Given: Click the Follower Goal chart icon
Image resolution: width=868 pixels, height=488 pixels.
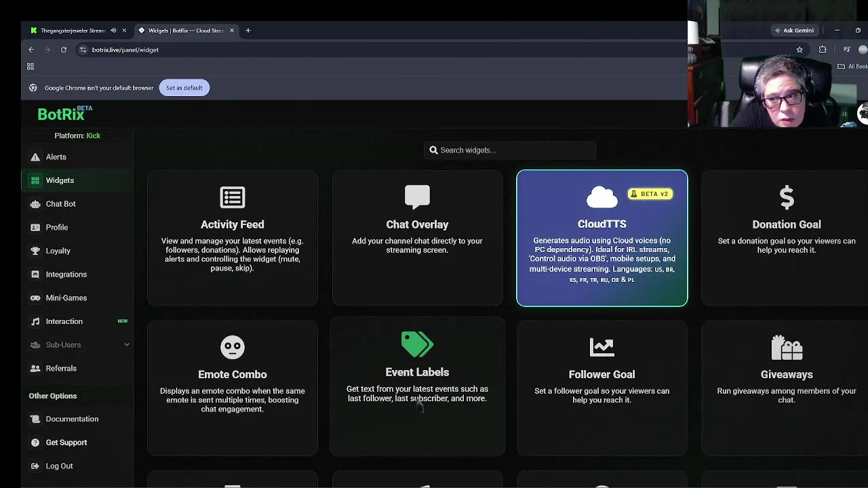Looking at the screenshot, I should [601, 348].
